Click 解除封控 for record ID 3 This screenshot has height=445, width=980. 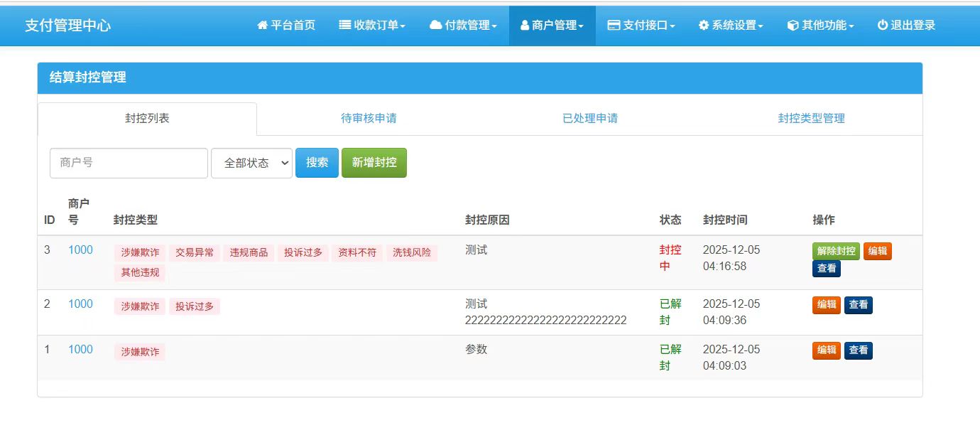coord(836,251)
